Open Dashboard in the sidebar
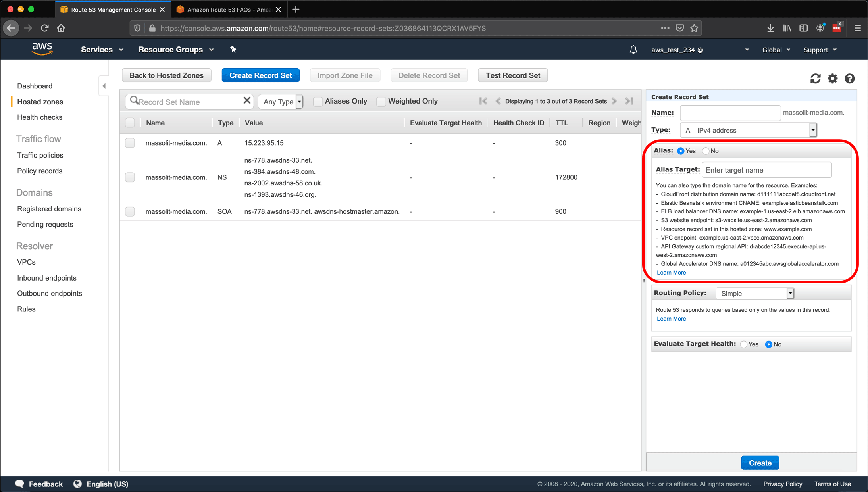Viewport: 868px width, 492px height. pos(35,86)
